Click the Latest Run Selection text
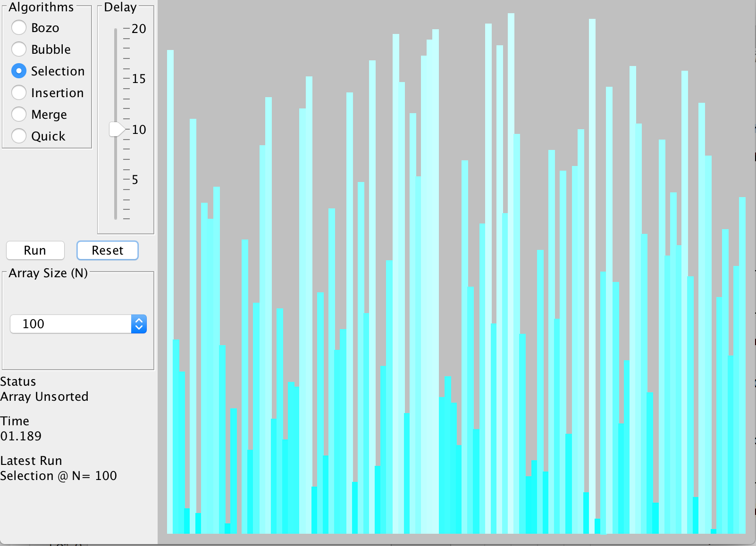The width and height of the screenshot is (756, 546). tap(59, 476)
